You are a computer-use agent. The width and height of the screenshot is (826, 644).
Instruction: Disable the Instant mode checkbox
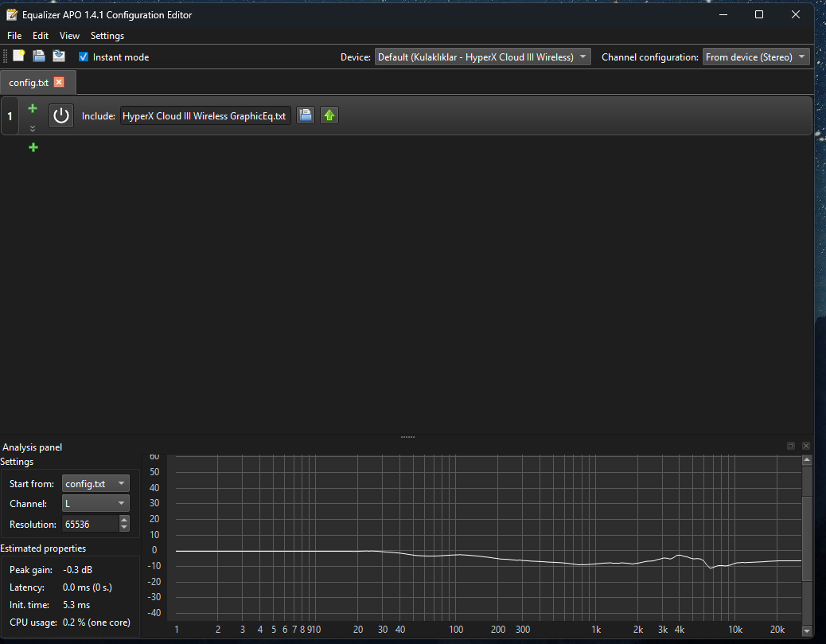point(84,57)
